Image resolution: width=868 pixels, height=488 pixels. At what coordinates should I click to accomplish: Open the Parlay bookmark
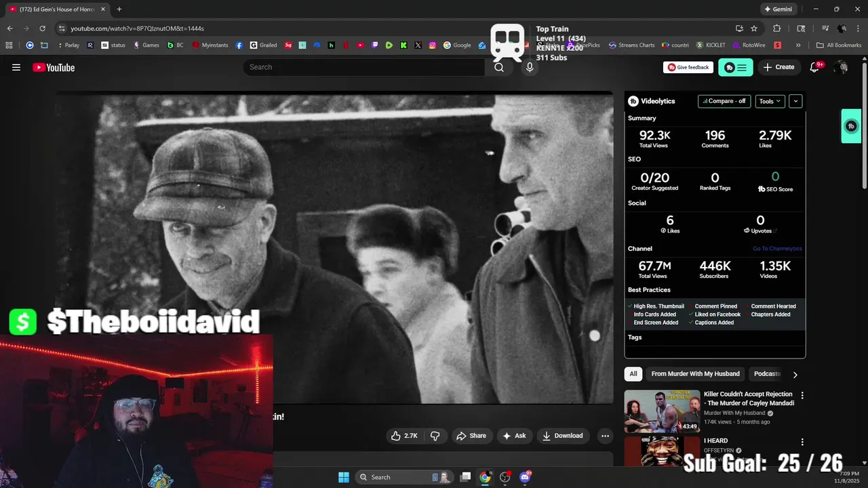pyautogui.click(x=67, y=45)
